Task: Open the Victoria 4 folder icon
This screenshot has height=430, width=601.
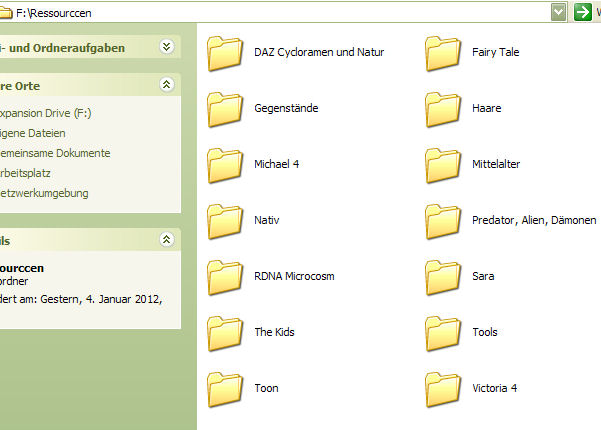Action: (443, 389)
